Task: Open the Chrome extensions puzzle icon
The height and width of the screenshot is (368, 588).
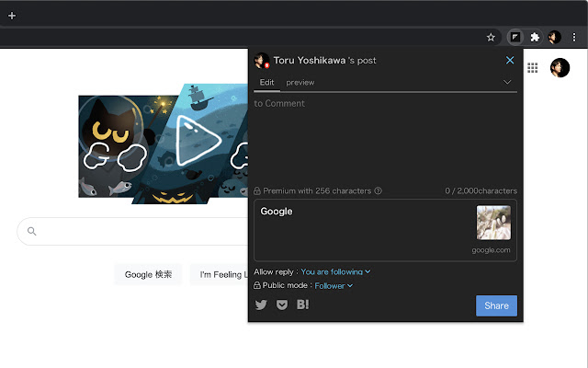Action: point(536,38)
